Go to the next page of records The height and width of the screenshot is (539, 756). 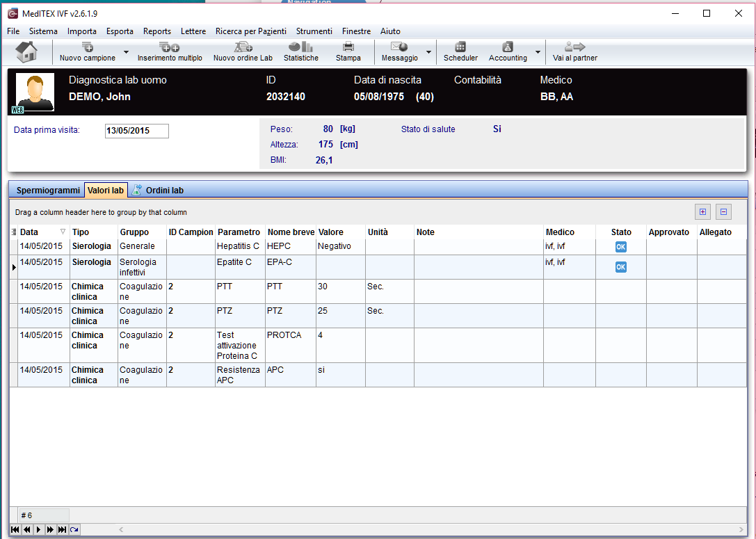click(50, 529)
